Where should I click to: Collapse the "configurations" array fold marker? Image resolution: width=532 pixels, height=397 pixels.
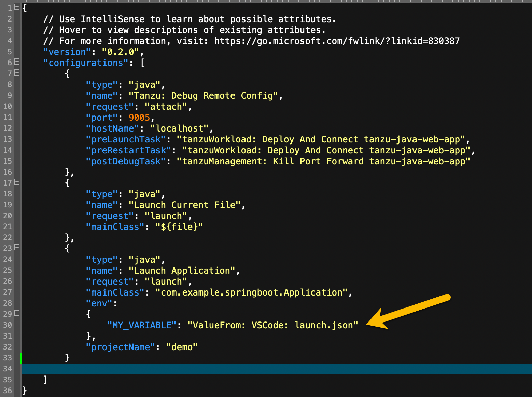pos(17,62)
